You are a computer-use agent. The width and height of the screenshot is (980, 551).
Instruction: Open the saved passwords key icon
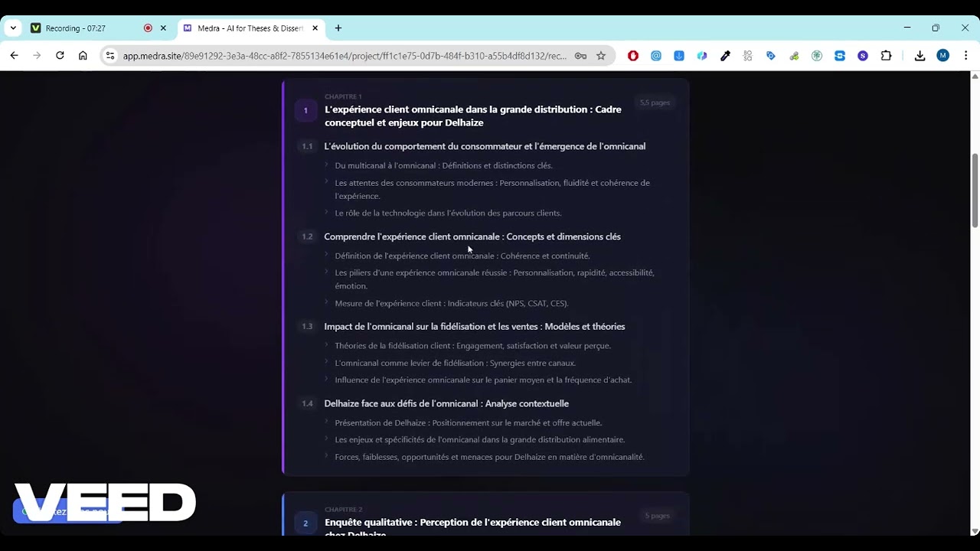click(x=580, y=56)
